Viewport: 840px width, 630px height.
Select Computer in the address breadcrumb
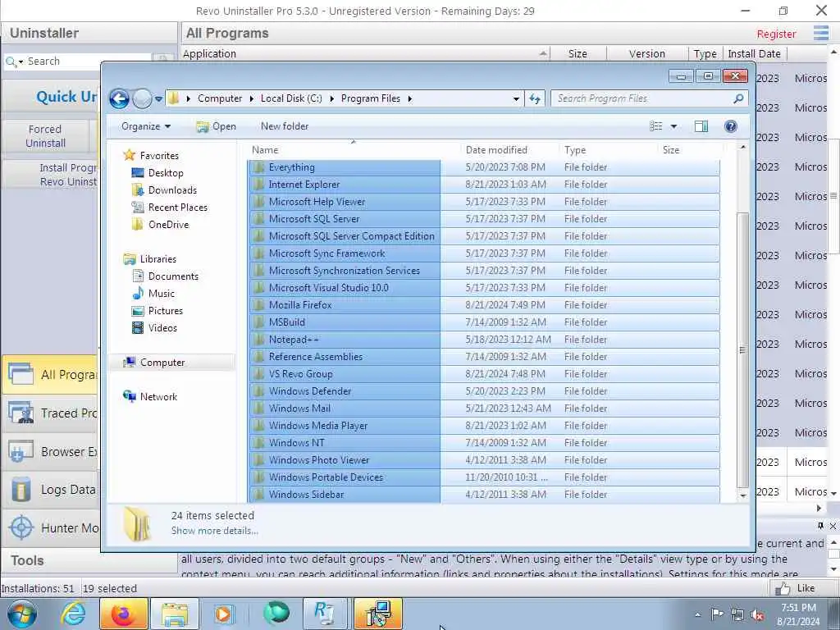pyautogui.click(x=220, y=98)
